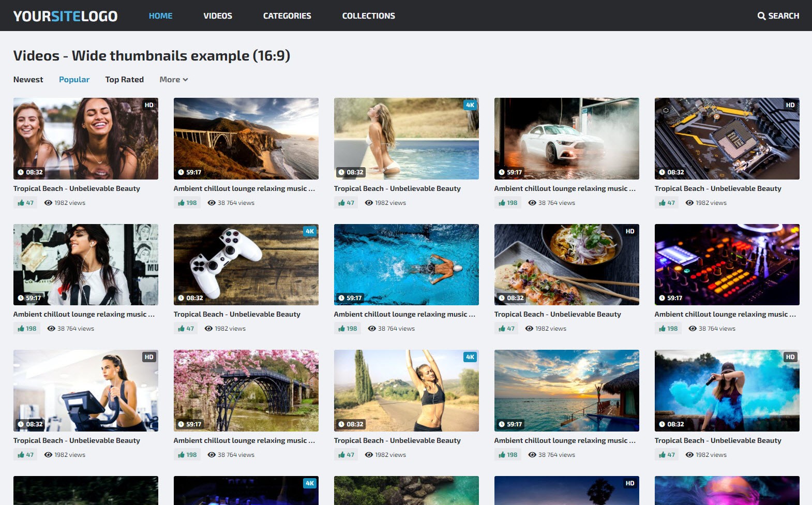Click the page heading 'Videos - Wide thumbnails example (16:9)'
The height and width of the screenshot is (505, 812).
(152, 56)
